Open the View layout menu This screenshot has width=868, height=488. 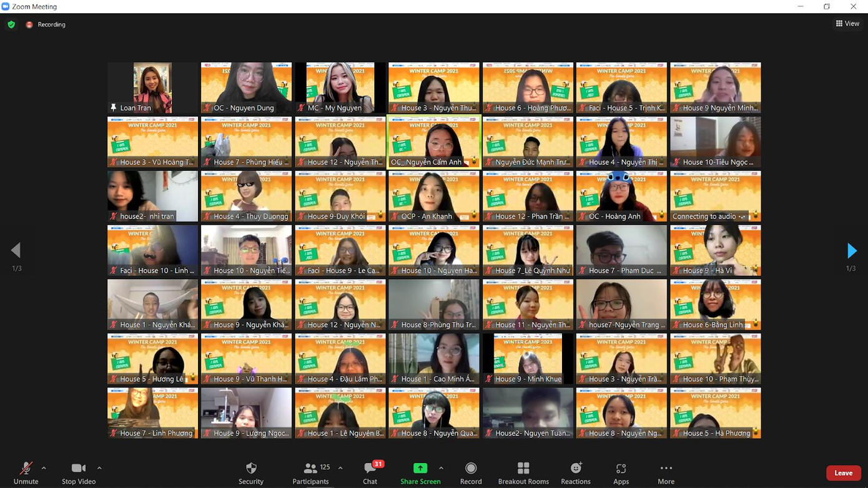(847, 24)
